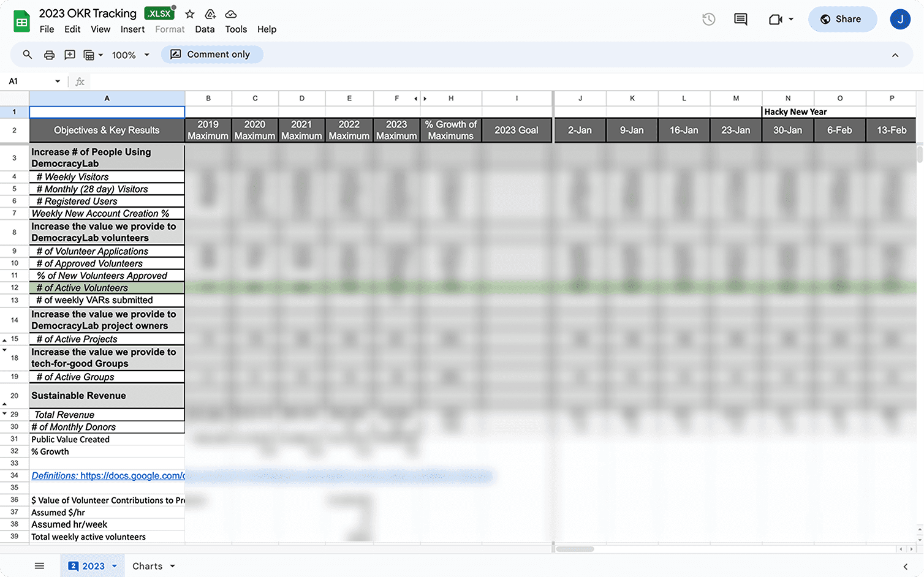The image size is (924, 577).
Task: Open the comments panel icon
Action: coord(741,19)
